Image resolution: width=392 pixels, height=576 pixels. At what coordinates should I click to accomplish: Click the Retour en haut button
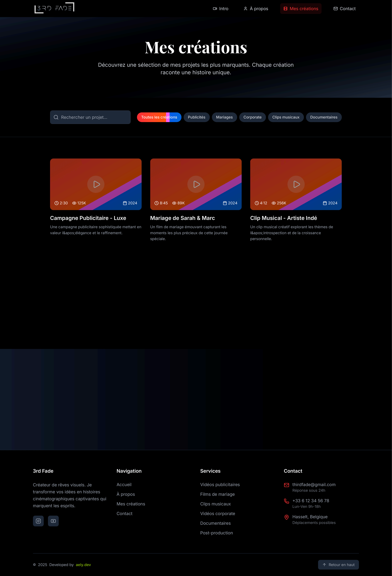click(x=338, y=565)
